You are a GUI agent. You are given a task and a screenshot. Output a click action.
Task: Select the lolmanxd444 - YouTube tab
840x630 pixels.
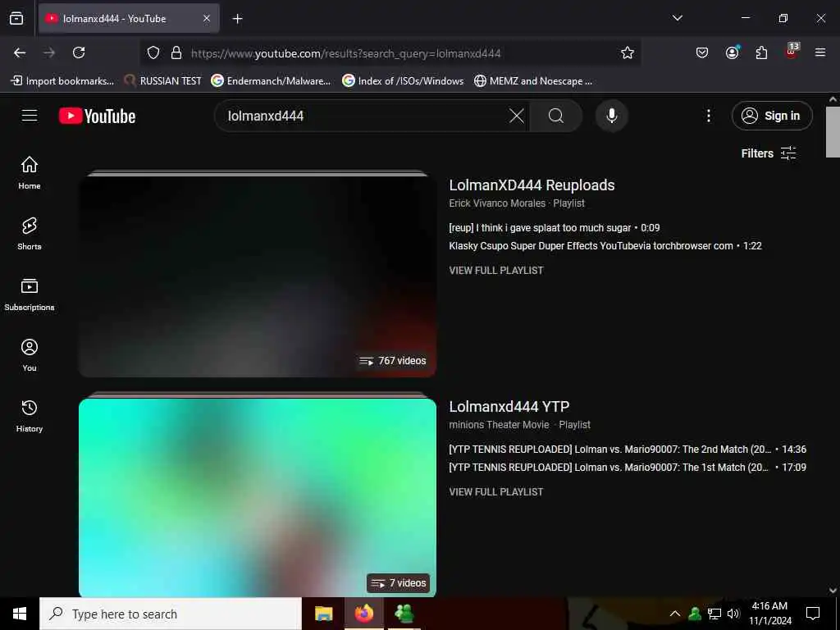(x=129, y=18)
